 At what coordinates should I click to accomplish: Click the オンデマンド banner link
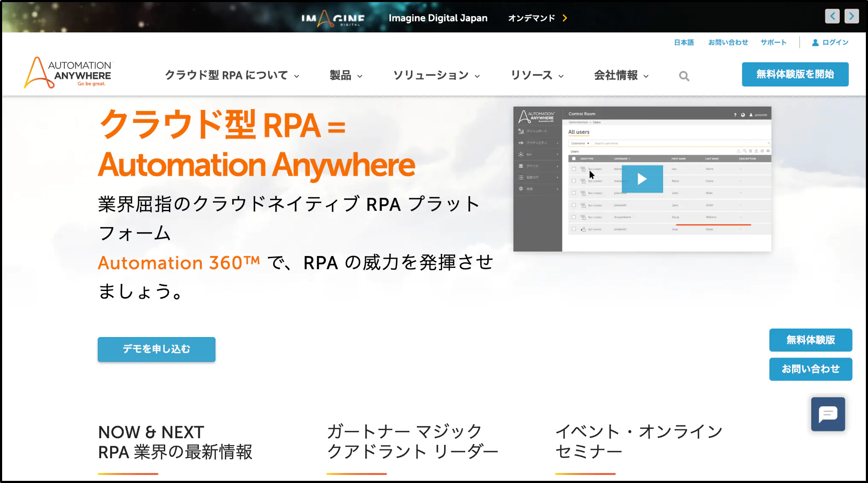click(x=538, y=18)
